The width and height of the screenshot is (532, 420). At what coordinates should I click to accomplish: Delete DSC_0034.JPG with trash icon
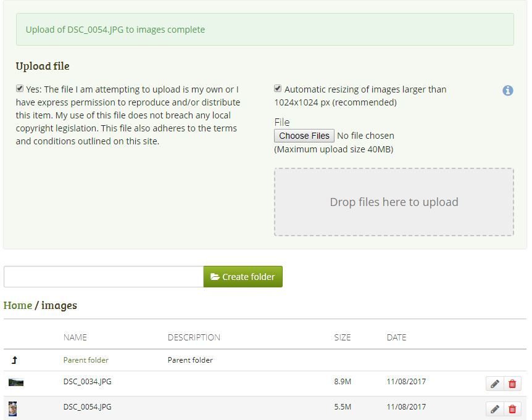[x=512, y=384]
